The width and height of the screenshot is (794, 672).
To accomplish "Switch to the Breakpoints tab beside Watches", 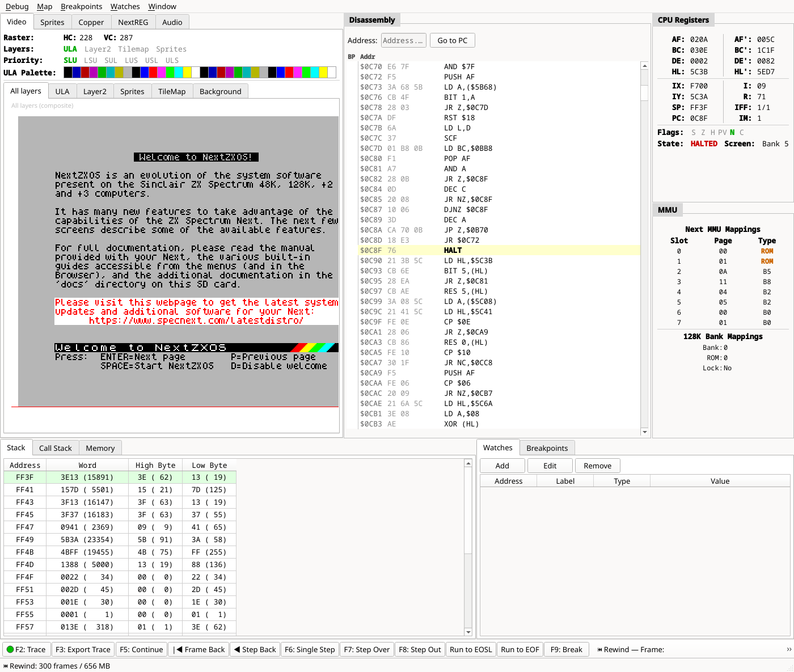I will (547, 448).
